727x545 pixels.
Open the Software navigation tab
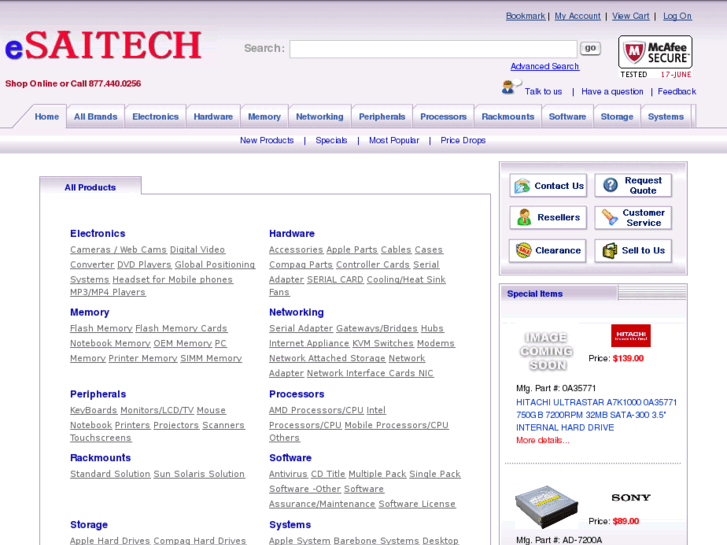point(568,116)
